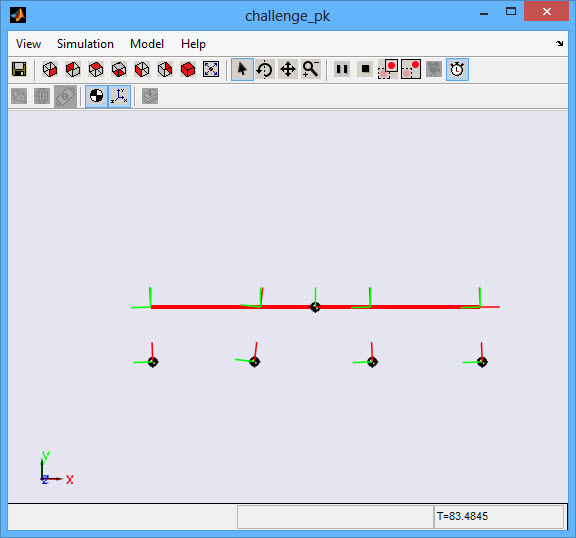576x538 pixels.
Task: Pause the running simulation
Action: point(342,69)
